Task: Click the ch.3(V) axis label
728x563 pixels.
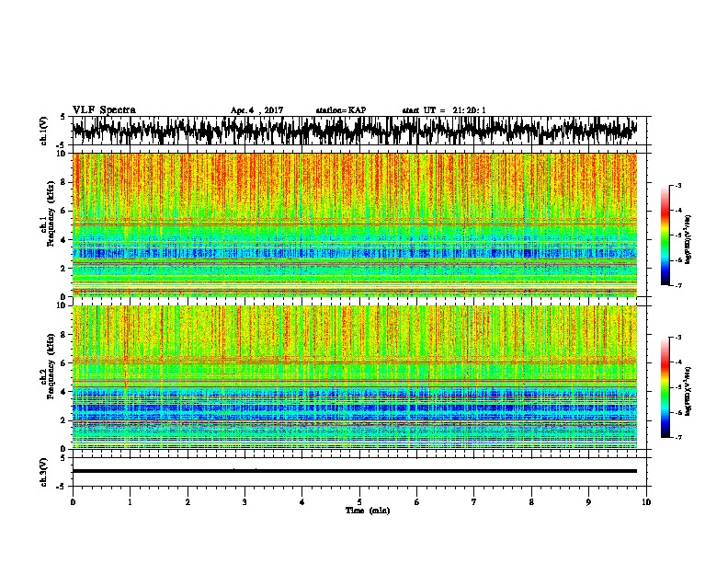Action: 44,473
